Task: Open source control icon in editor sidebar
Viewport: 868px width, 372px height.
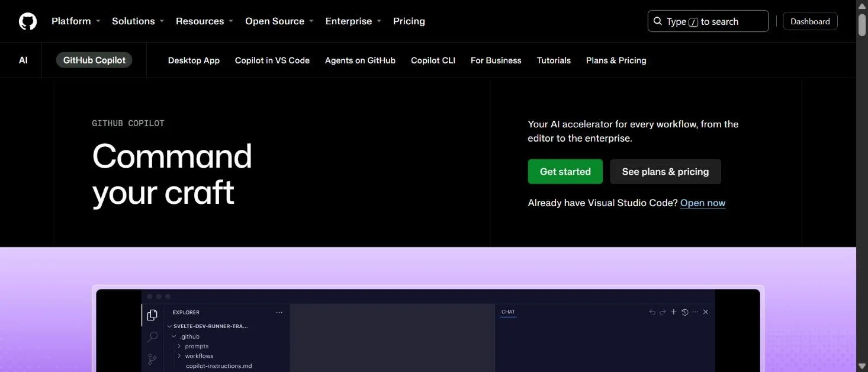Action: [x=152, y=359]
